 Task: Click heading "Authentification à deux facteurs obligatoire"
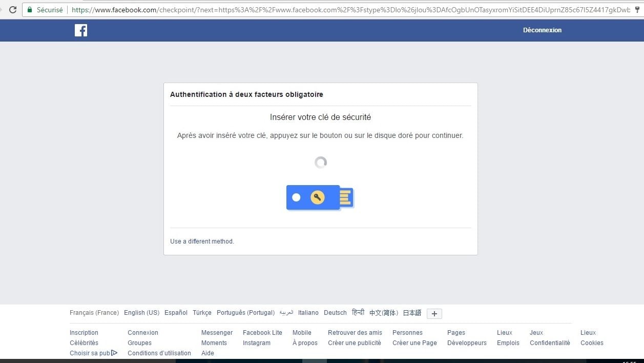(246, 94)
